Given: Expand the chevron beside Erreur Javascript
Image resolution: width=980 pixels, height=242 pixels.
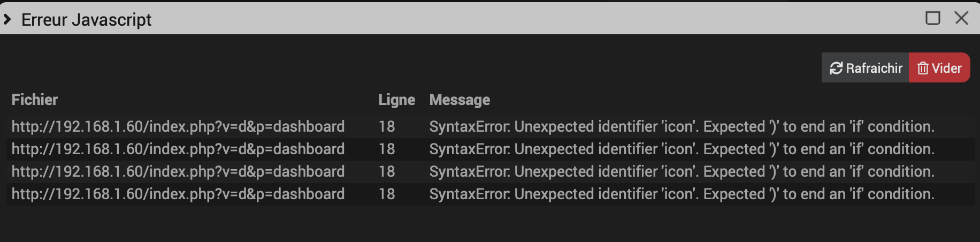Looking at the screenshot, I should point(7,20).
